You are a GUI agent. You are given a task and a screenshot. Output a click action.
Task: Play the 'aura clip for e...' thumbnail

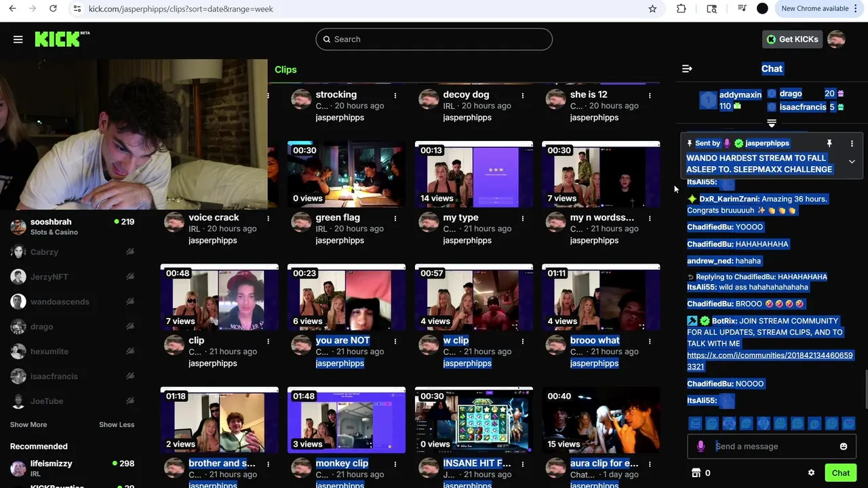[601, 420]
